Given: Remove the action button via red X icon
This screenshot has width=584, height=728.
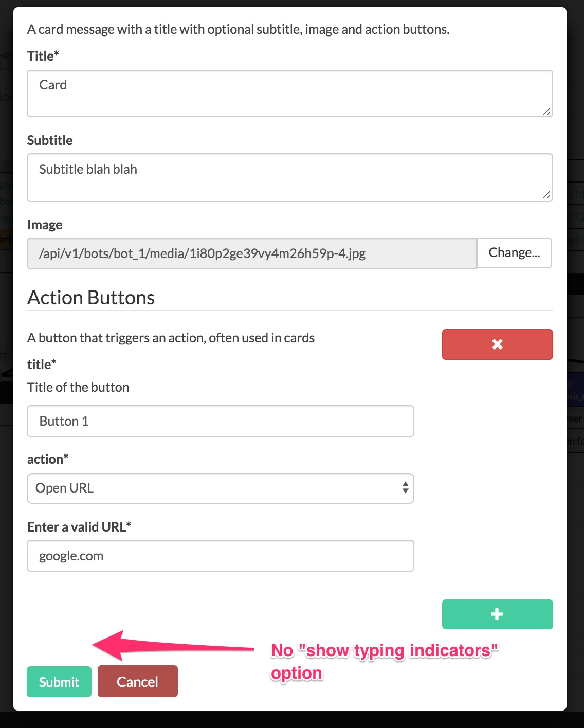Looking at the screenshot, I should coord(497,344).
